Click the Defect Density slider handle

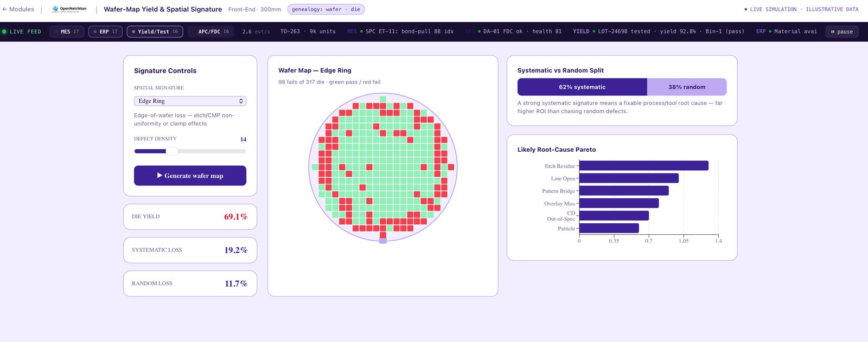coord(171,151)
